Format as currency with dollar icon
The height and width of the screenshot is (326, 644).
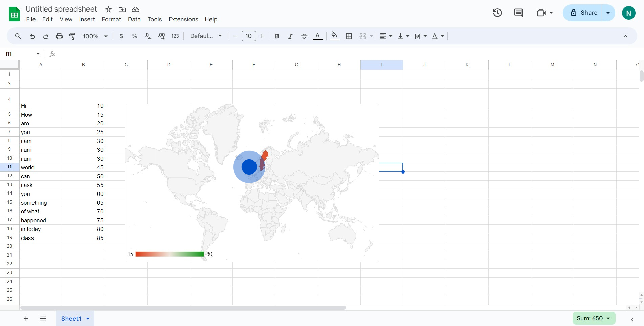(121, 36)
